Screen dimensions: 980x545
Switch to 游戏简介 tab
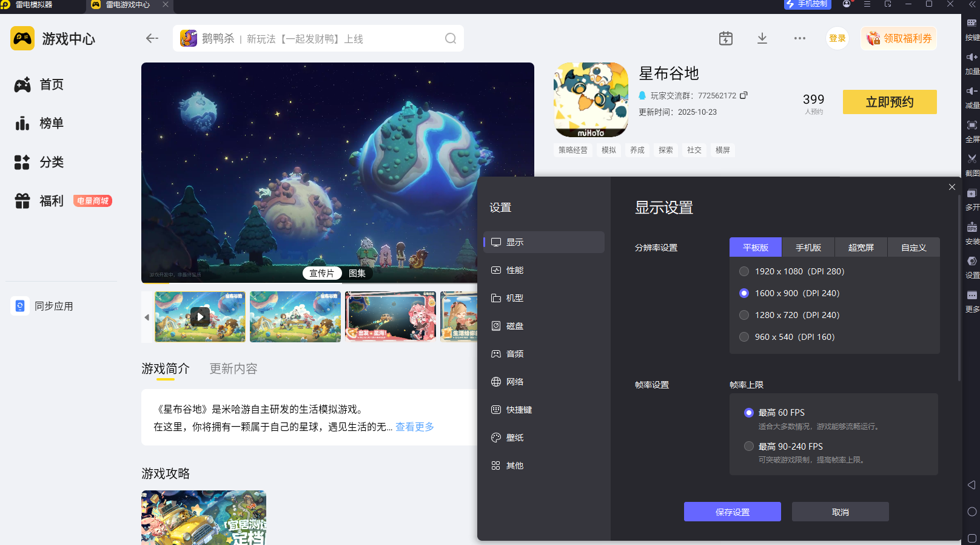(x=166, y=368)
